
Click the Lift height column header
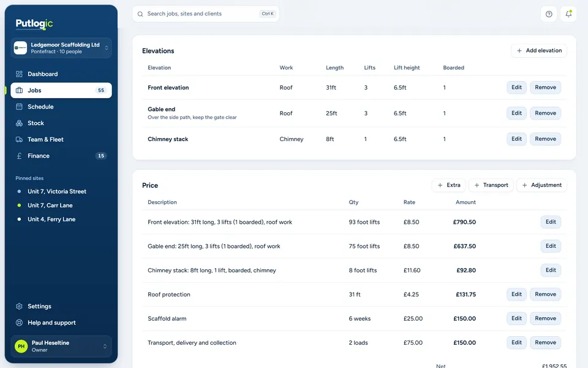[x=407, y=67]
